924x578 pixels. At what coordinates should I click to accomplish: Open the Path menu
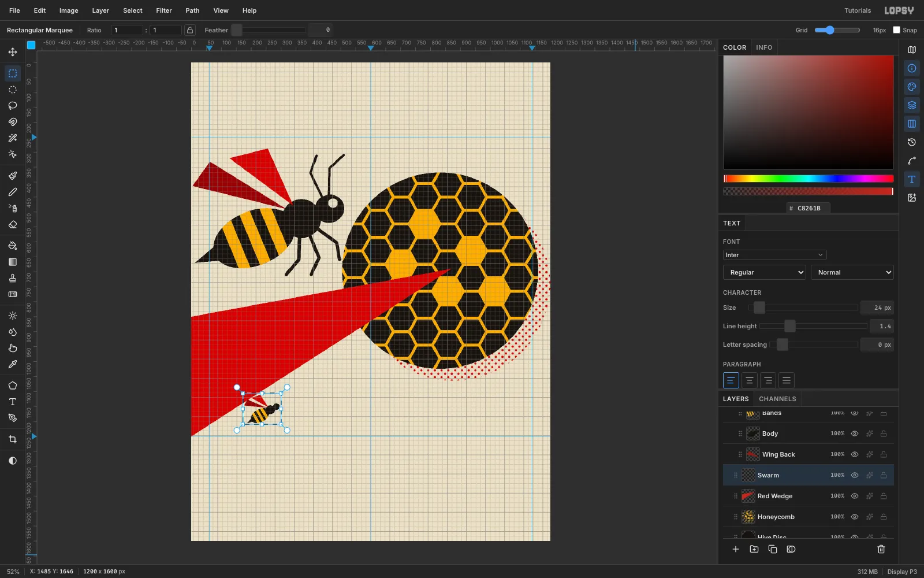192,10
